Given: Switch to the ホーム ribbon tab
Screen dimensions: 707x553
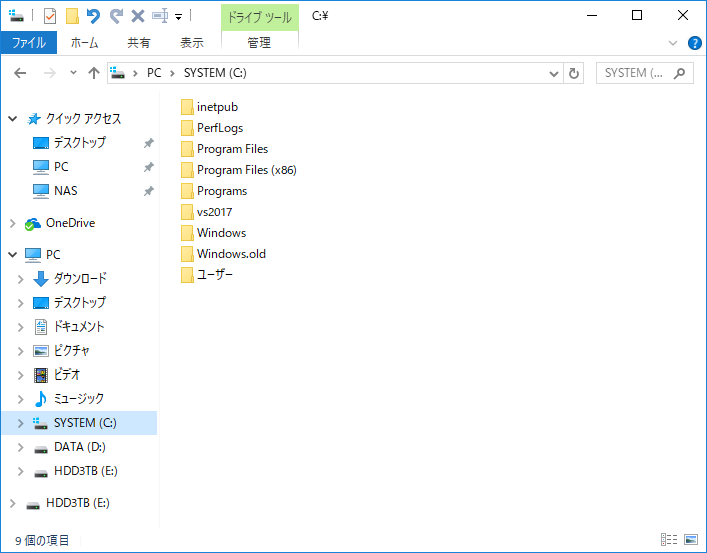Looking at the screenshot, I should click(x=84, y=42).
